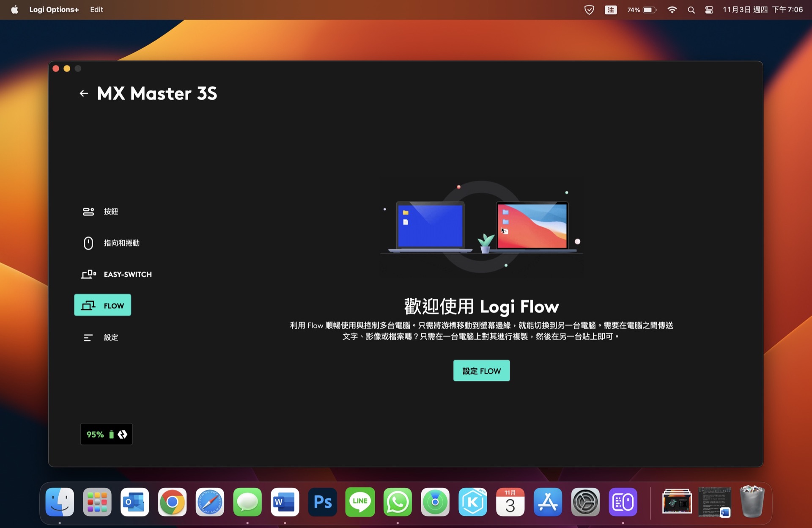
Task: Click the date and time 11月3日 週四
Action: pyautogui.click(x=763, y=10)
